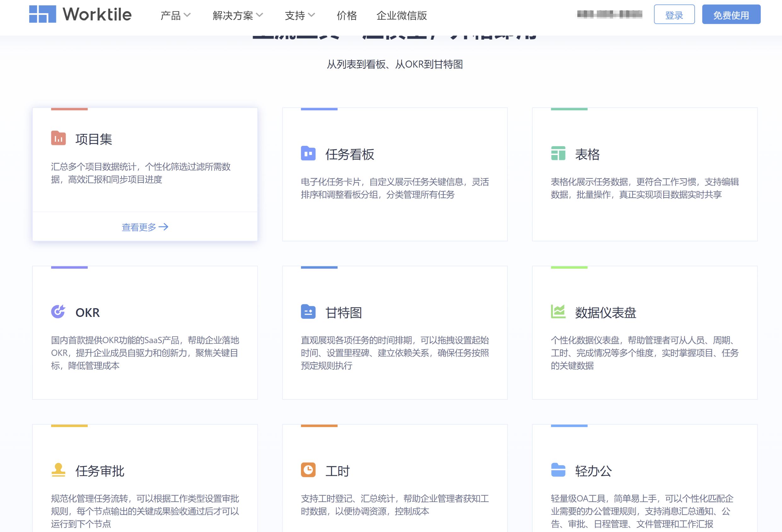Image resolution: width=782 pixels, height=532 pixels.
Task: Click the Worktile brand name text
Action: tap(97, 14)
